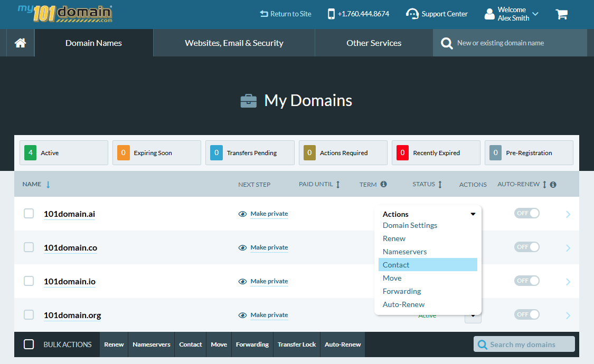The image size is (594, 364).
Task: Click the eye icon next to 101domain.ai
Action: (243, 214)
